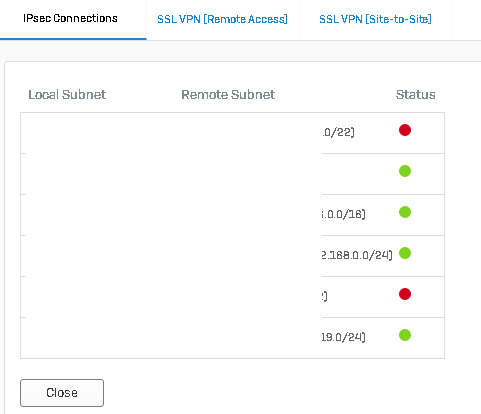Select the subnet text ending 19.0/24)
The width and height of the screenshot is (481, 414).
[344, 337]
